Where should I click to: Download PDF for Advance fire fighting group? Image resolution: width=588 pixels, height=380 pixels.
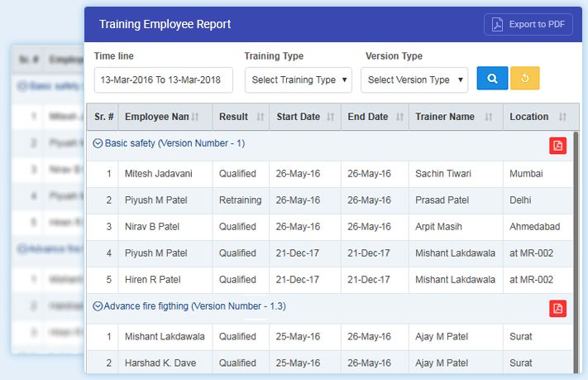[557, 309]
